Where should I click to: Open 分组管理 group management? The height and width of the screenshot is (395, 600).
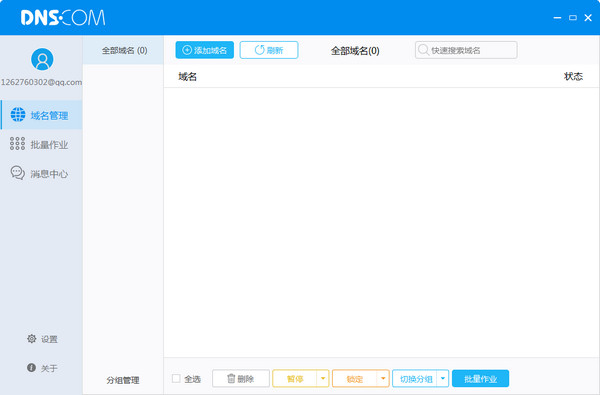(123, 380)
